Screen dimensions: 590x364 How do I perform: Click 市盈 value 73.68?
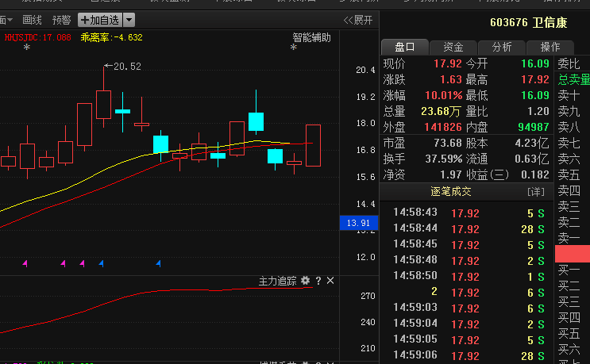(447, 143)
